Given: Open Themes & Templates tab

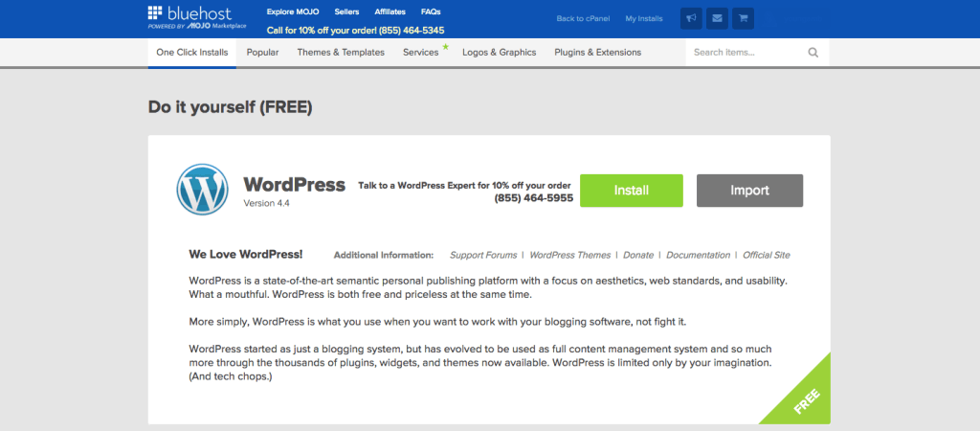Looking at the screenshot, I should click(x=341, y=53).
